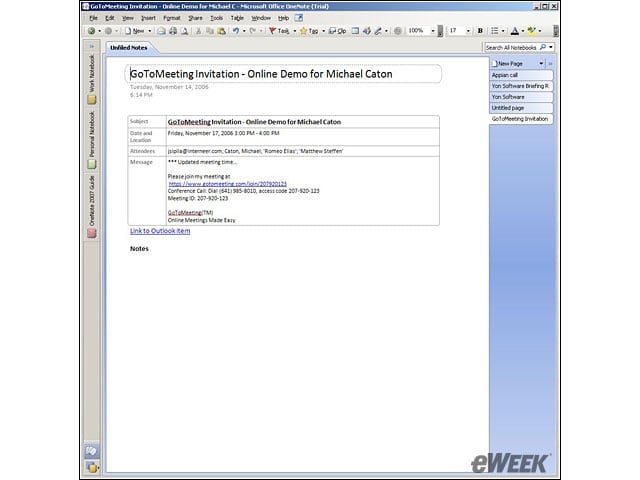
Task: Open the 100% zoom dropdown
Action: [x=433, y=31]
